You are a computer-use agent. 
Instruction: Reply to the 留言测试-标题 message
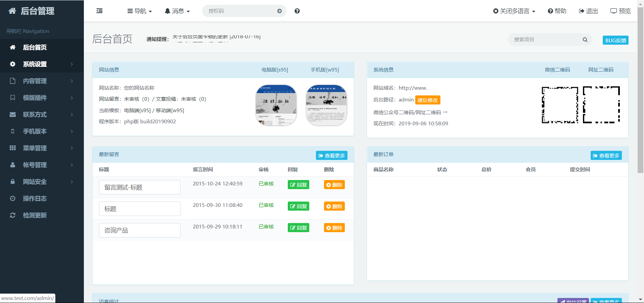tap(298, 185)
